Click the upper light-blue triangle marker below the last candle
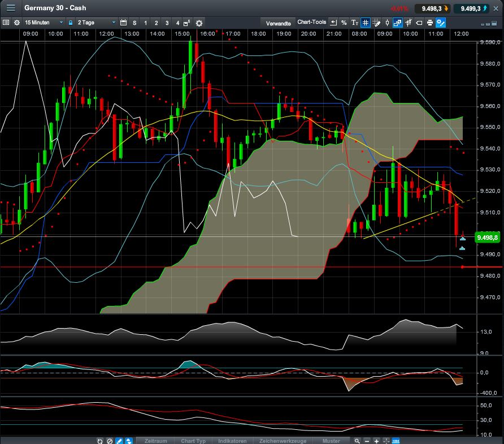This screenshot has width=504, height=444. point(463,239)
